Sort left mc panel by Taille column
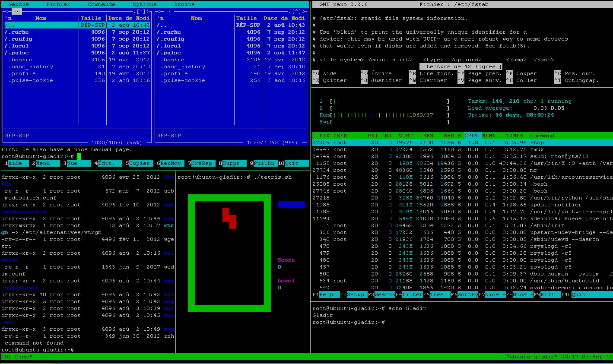 pos(91,18)
